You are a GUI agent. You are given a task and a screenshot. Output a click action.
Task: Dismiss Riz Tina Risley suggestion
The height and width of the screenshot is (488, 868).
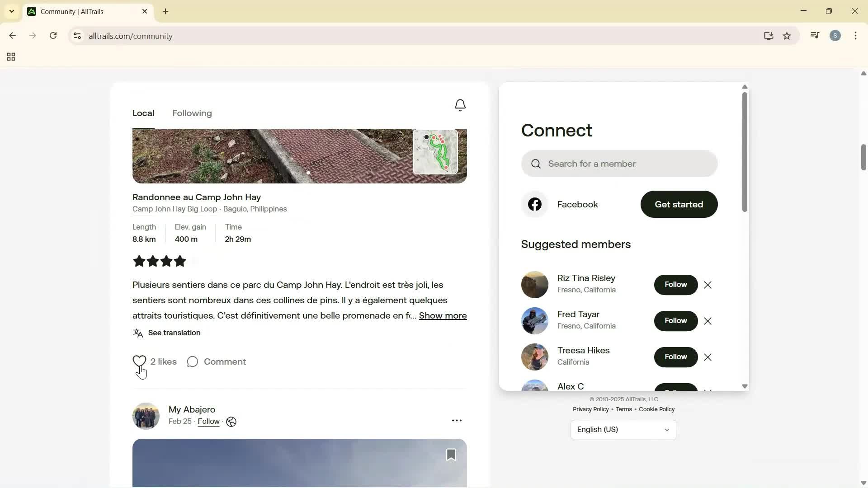[x=708, y=285]
